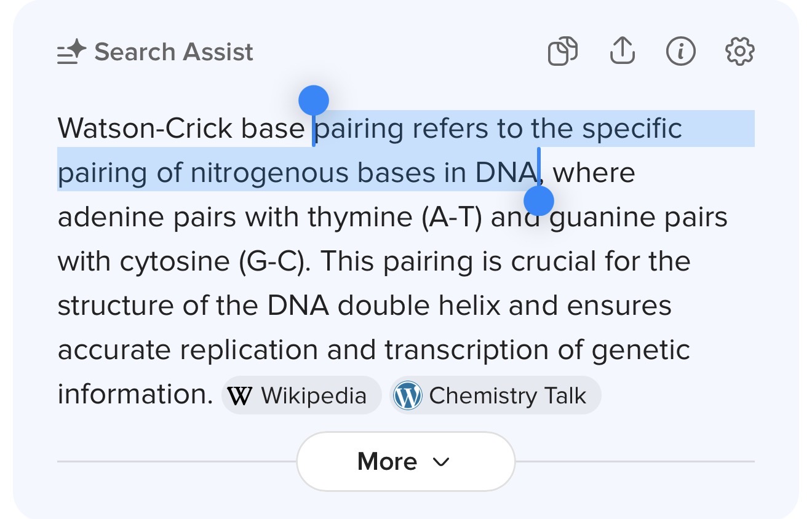Viewport: 812px width, 519px height.
Task: Click the word "Watson-Crick"
Action: pos(145,129)
